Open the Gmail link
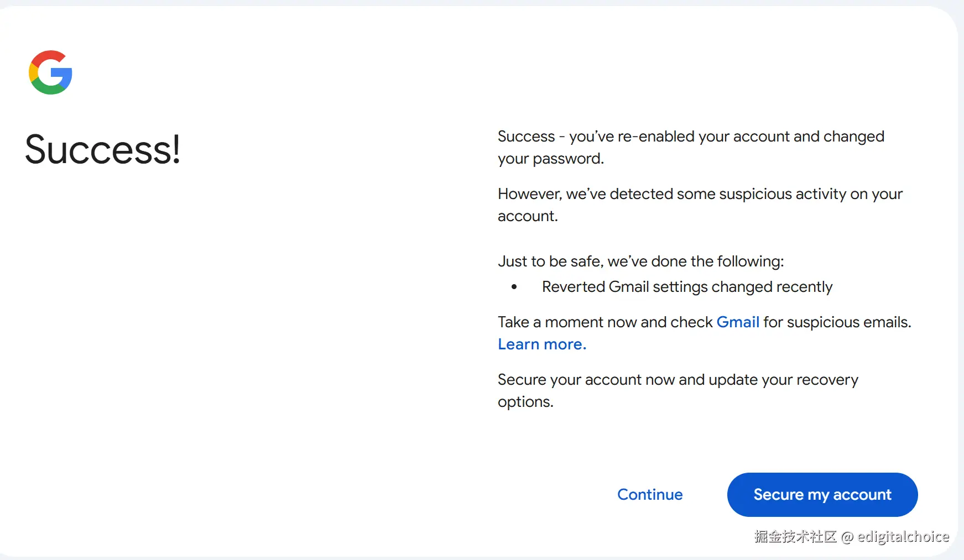 pyautogui.click(x=737, y=322)
